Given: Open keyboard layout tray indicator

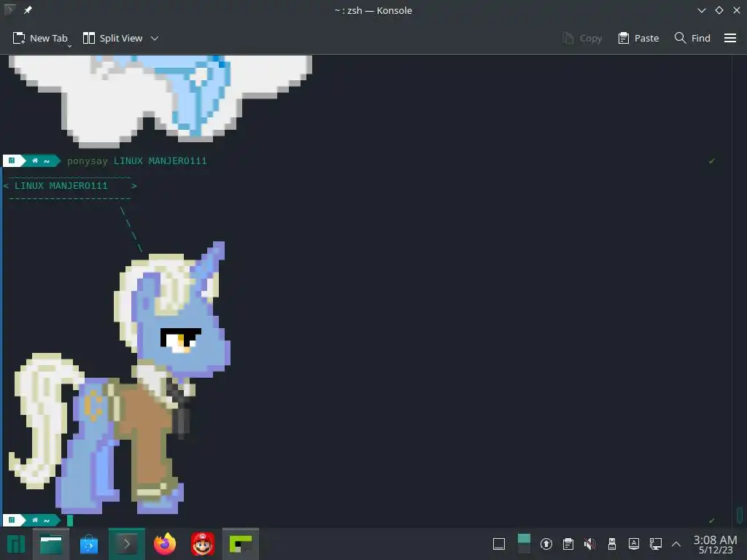Looking at the screenshot, I should point(634,544).
